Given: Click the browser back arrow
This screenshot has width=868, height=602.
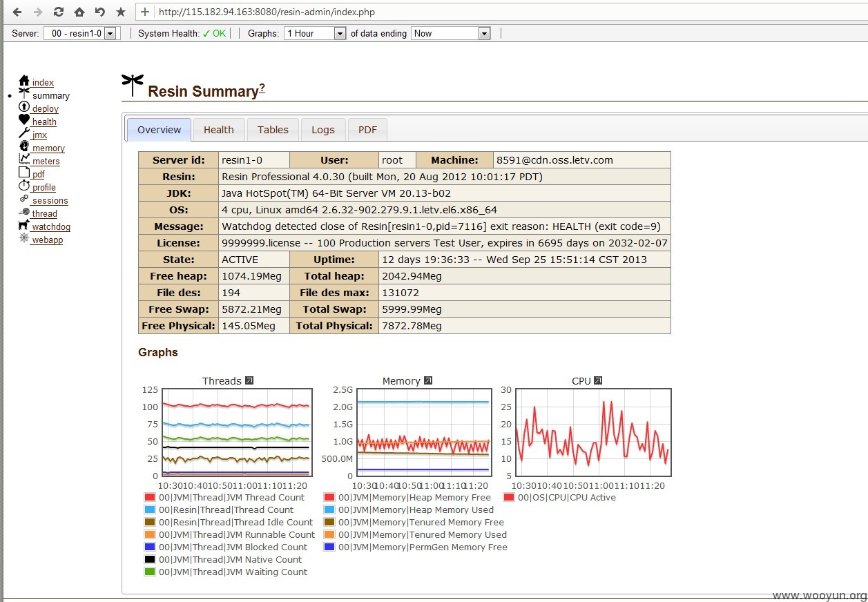Looking at the screenshot, I should coord(17,12).
